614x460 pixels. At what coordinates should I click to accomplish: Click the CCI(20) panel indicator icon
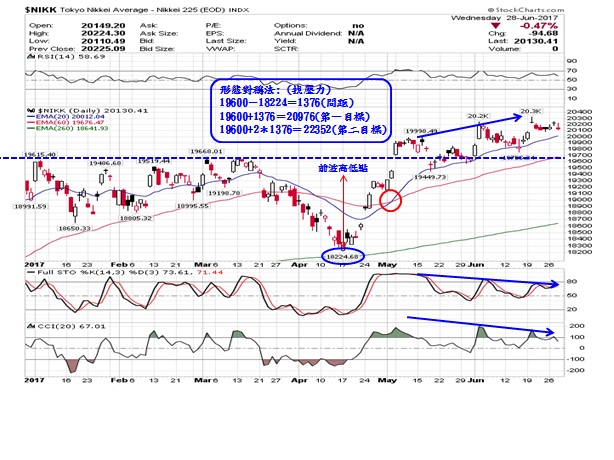[31, 326]
